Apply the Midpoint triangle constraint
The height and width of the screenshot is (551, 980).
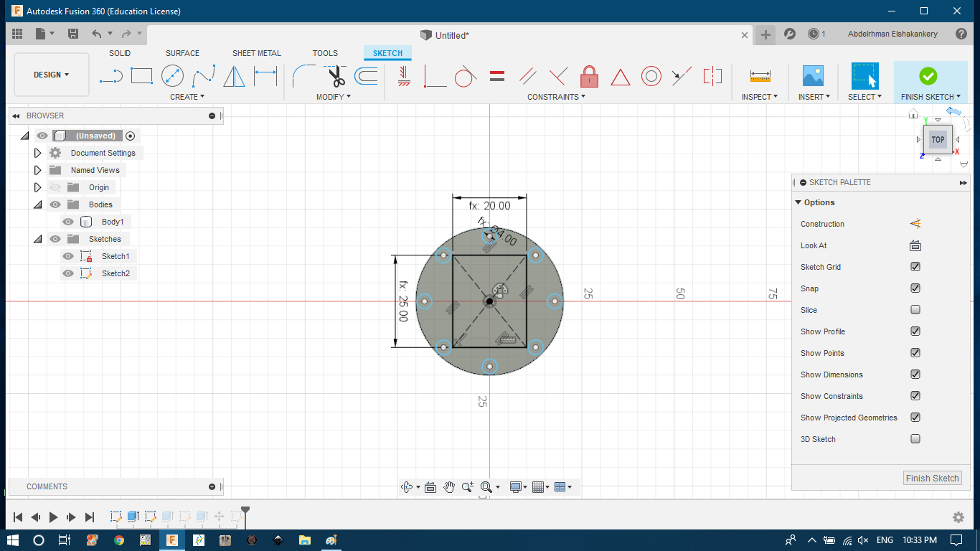(x=620, y=76)
